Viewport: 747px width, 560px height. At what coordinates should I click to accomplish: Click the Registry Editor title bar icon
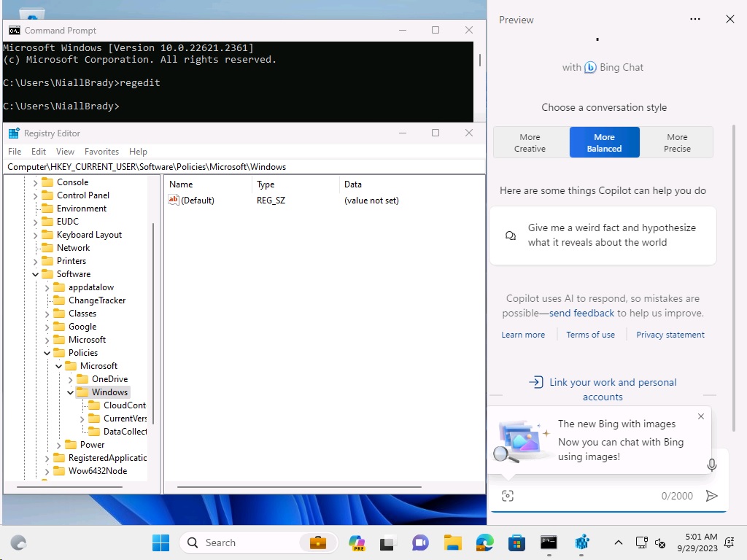pos(15,133)
